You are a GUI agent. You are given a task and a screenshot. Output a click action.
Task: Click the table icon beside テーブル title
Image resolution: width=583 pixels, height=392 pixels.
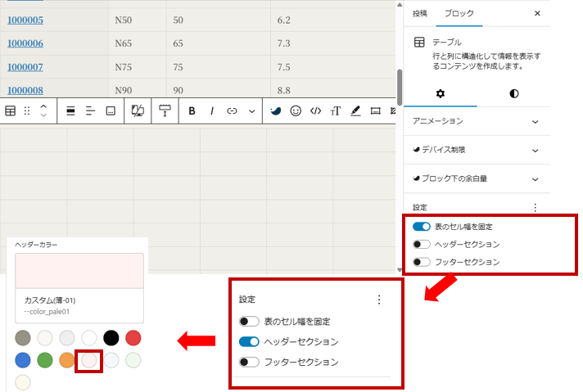(419, 43)
